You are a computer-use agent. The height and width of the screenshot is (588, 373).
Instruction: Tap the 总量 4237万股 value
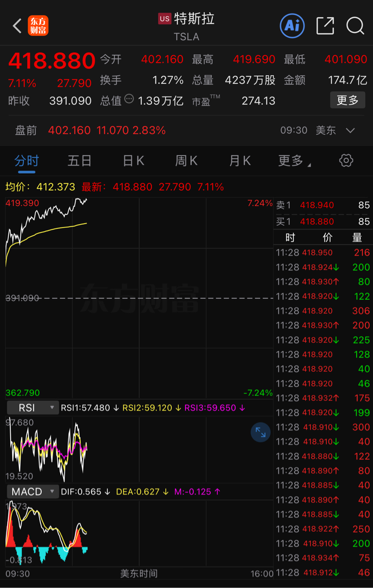click(250, 80)
